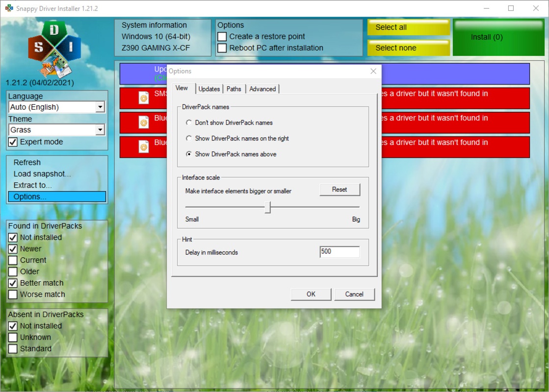
Task: Switch to the Paths tab
Action: pyautogui.click(x=234, y=89)
